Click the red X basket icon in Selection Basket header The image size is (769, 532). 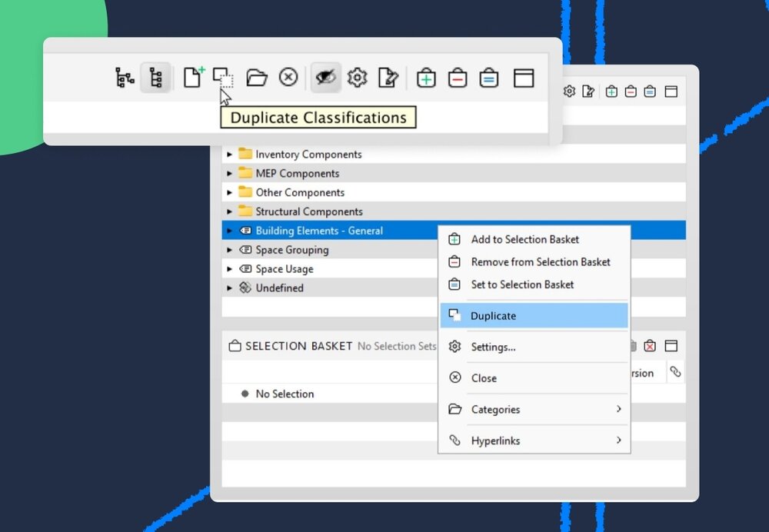(650, 346)
